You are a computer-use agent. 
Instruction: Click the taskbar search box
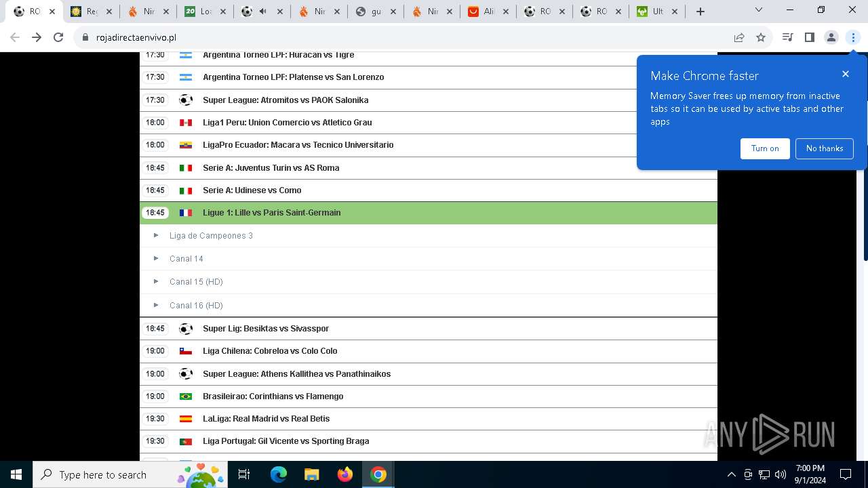point(130,474)
